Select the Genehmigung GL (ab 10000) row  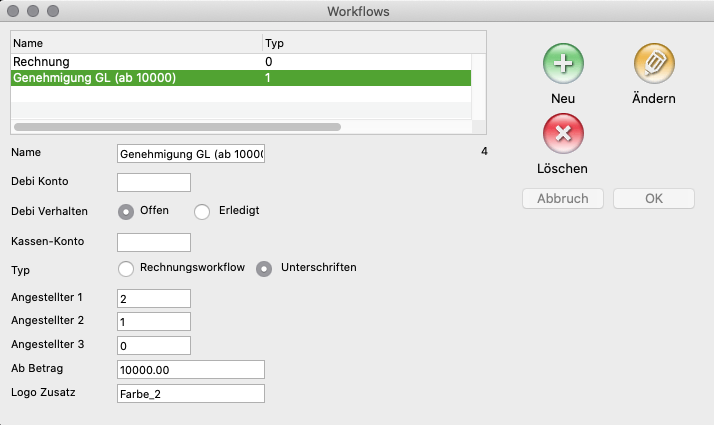click(135, 78)
